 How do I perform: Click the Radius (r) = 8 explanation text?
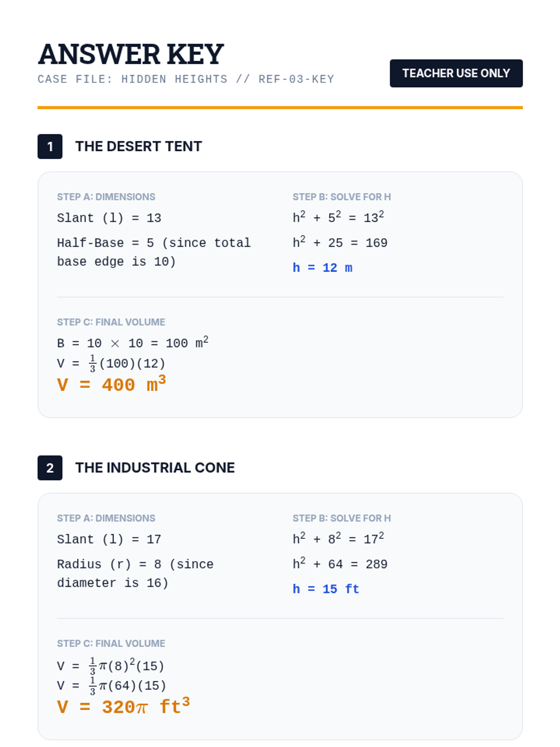click(x=135, y=573)
